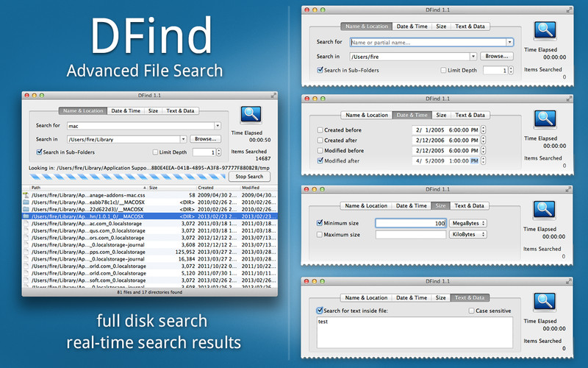Switch to the Date & Time tab in results window

[126, 111]
